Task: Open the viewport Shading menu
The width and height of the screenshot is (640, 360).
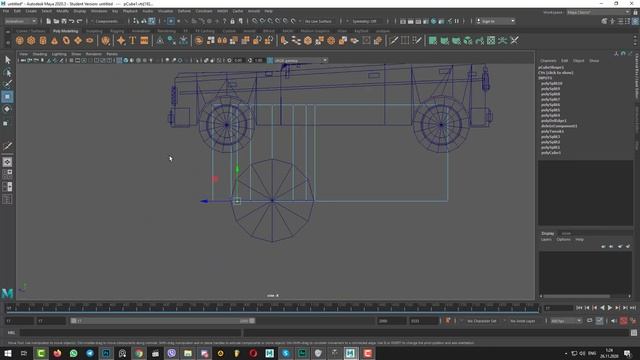Action: click(x=40, y=54)
